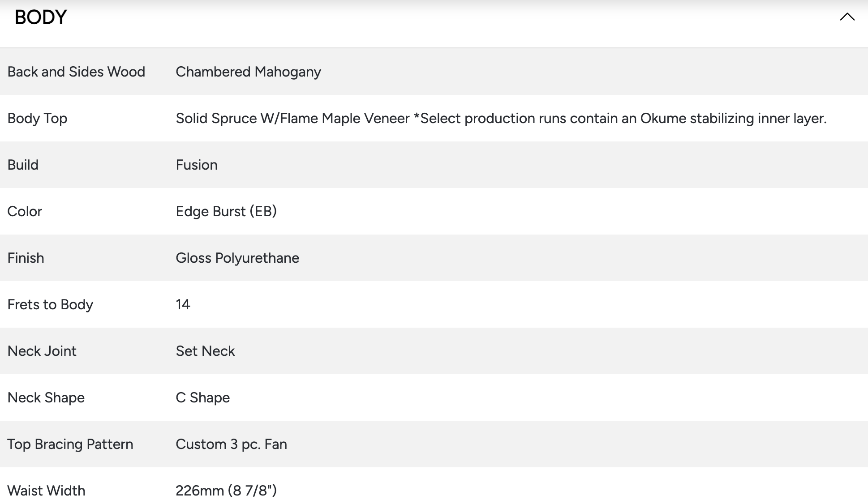Screen dimensions: 868x504
Task: Click the Solid Spruce W/Flame Maple Veneer text
Action: coord(292,118)
